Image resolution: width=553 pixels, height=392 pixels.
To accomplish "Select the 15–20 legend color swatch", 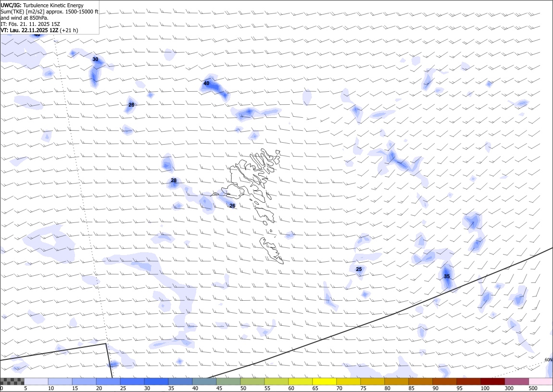I will tap(84, 381).
